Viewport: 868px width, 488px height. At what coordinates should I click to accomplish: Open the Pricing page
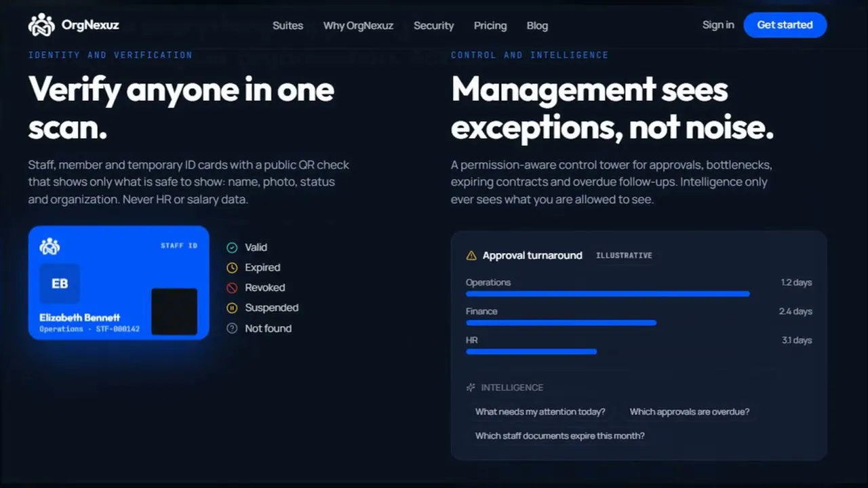click(490, 26)
